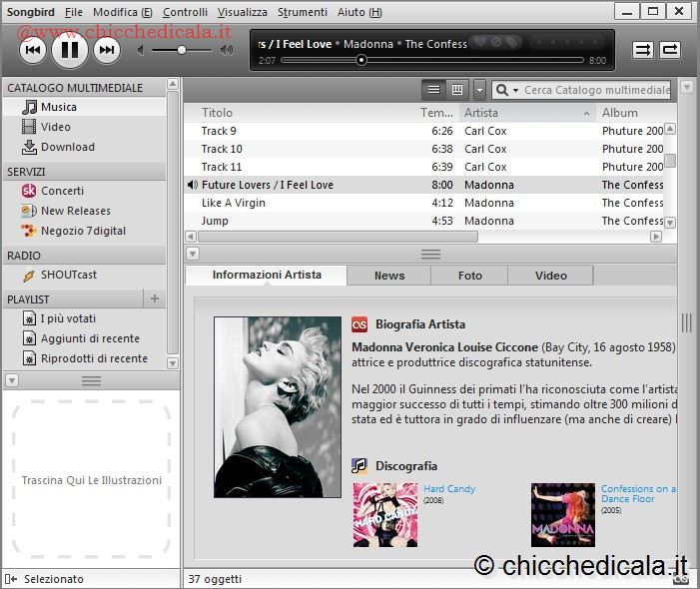
Task: Go back to previous track
Action: pos(32,49)
